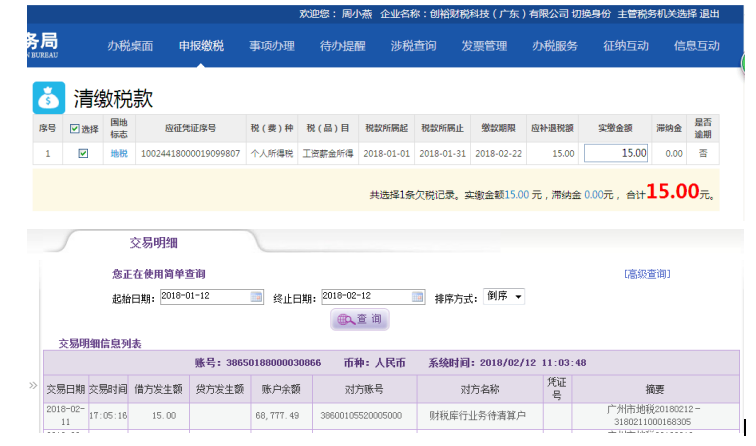Open the 终止日期 calendar picker icon
Image resolution: width=756 pixels, height=446 pixels.
point(417,297)
